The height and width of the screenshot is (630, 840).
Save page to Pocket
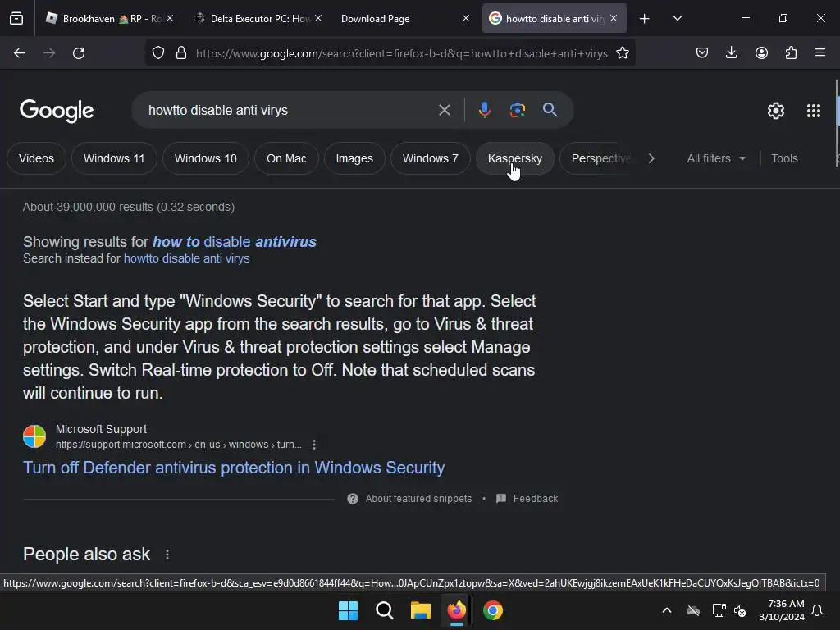702,53
